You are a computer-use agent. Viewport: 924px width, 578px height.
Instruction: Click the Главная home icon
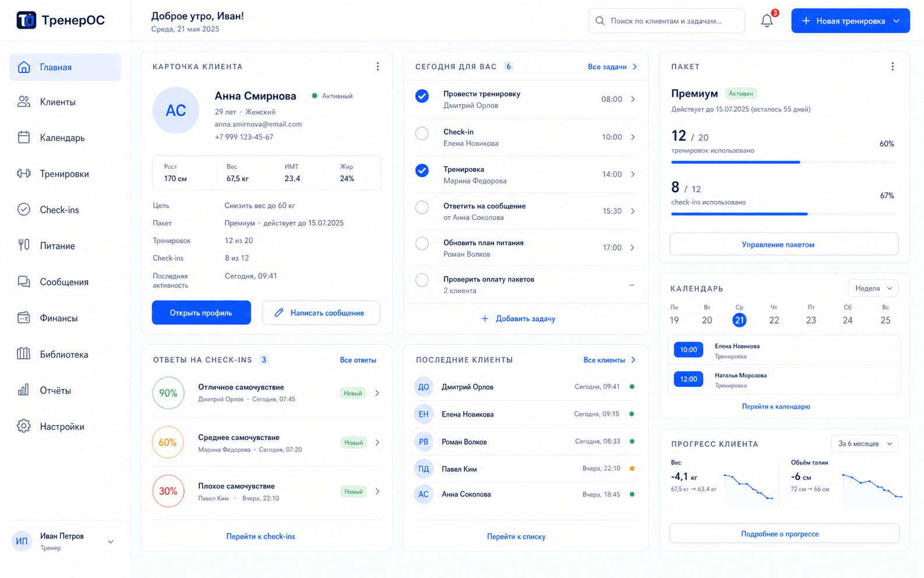[x=24, y=67]
